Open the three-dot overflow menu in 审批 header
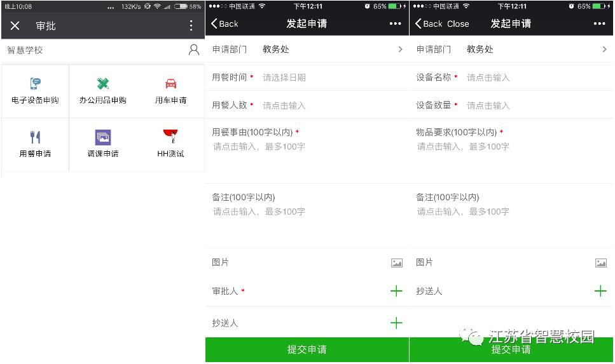Screen dimensions: 615x364 coord(191,26)
